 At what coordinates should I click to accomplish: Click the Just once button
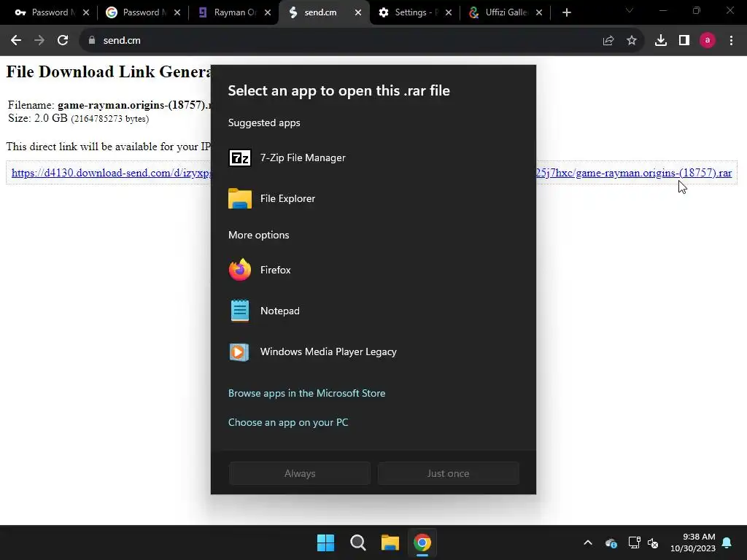(x=449, y=473)
